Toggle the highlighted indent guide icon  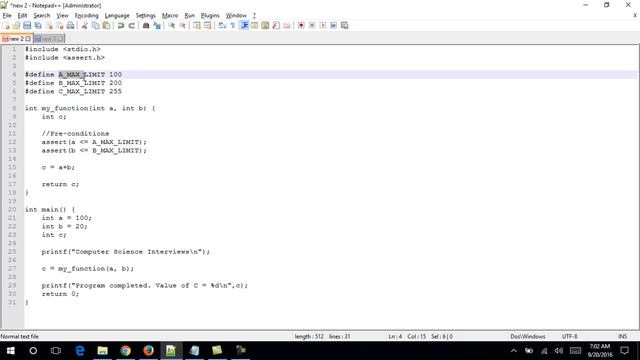point(244,25)
